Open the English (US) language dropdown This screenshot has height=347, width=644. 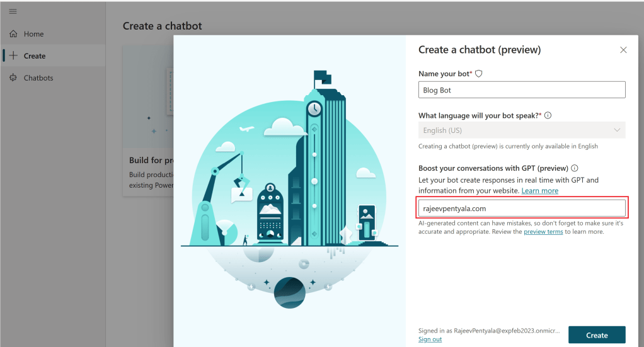point(521,130)
